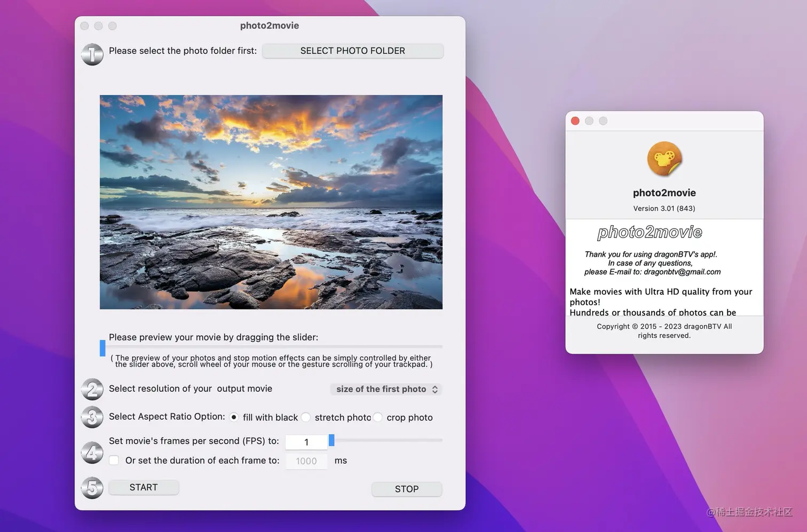Open the resolution dropdown 'size of the first photo'

click(386, 389)
